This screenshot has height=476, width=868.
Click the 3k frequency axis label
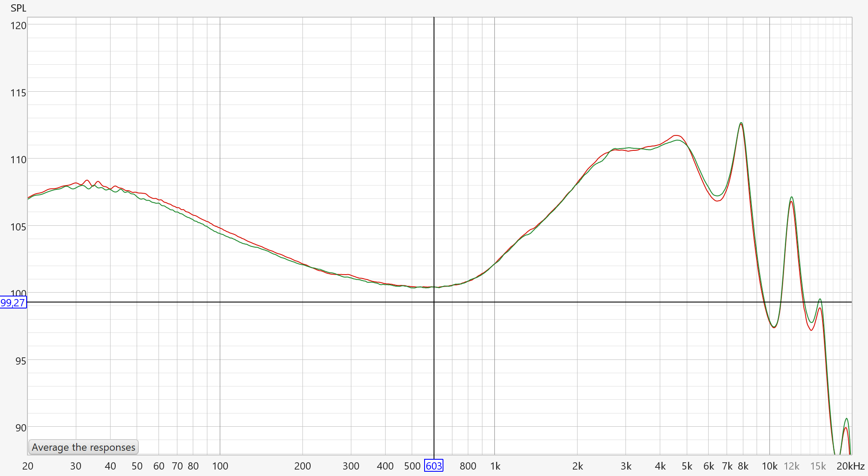(x=626, y=466)
